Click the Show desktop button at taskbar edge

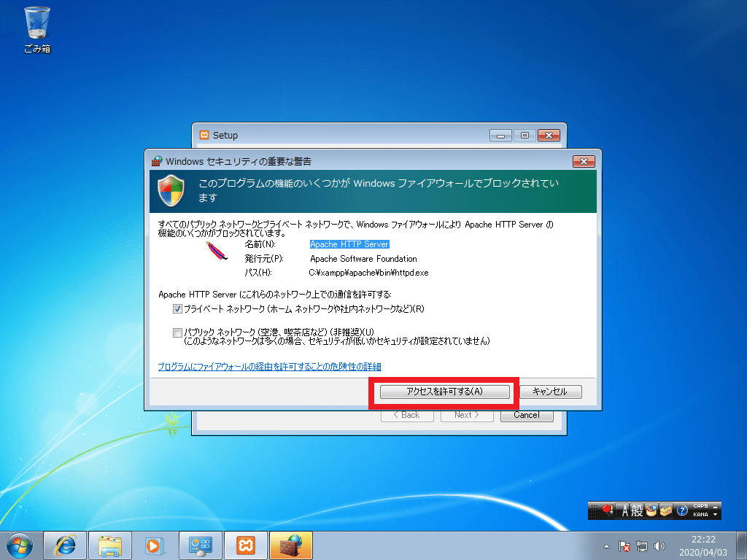(743, 545)
